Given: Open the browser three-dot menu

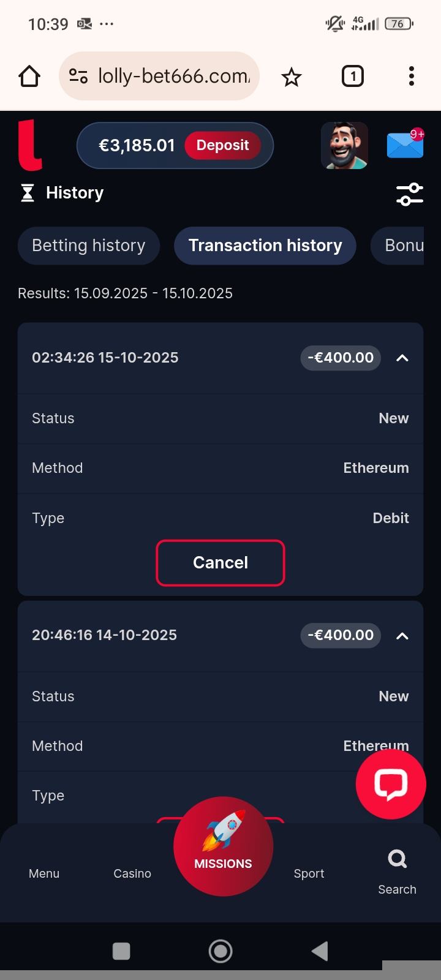Looking at the screenshot, I should [x=412, y=77].
